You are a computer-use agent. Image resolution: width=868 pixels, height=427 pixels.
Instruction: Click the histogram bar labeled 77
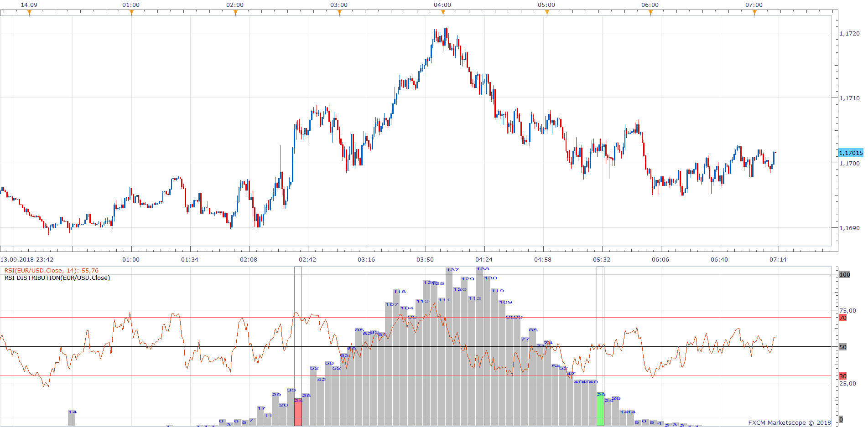pyautogui.click(x=525, y=381)
